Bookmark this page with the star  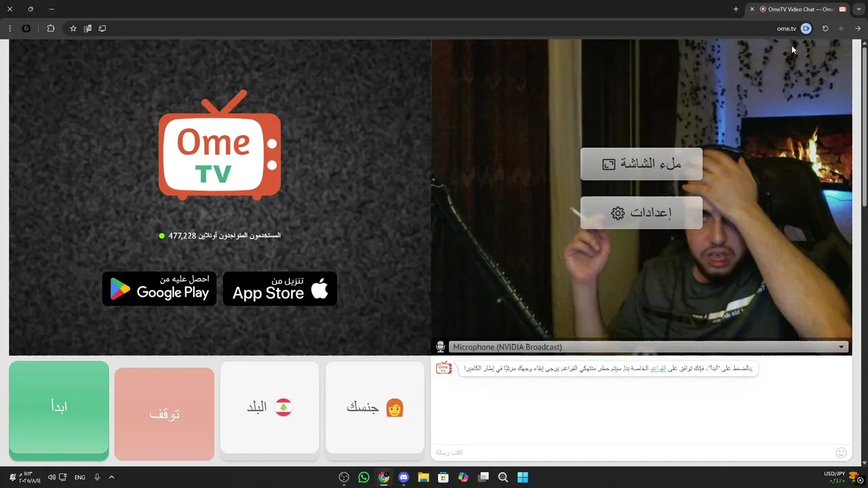[x=73, y=28]
